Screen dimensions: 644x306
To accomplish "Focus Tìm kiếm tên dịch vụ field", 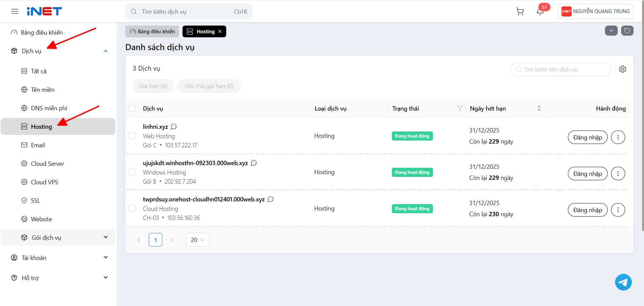I will coord(561,69).
